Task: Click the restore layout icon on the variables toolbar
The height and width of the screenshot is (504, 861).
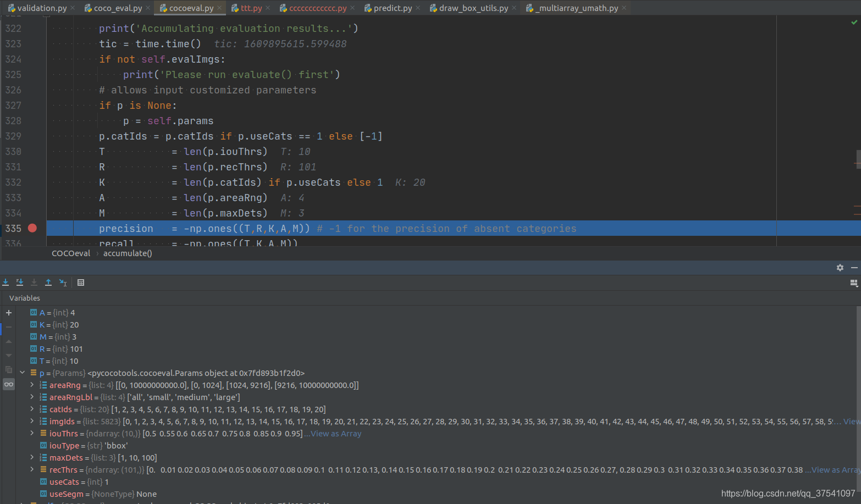Action: click(x=854, y=283)
